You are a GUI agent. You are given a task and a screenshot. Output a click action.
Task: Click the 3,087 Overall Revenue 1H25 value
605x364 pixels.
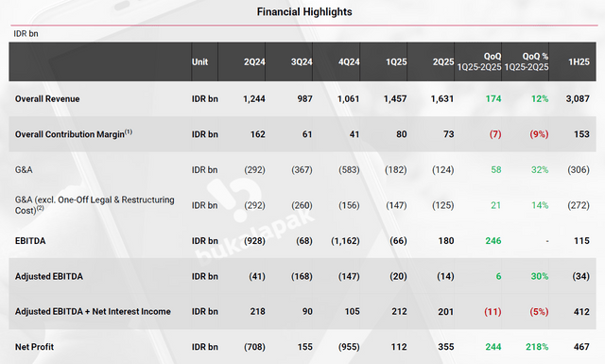point(578,99)
